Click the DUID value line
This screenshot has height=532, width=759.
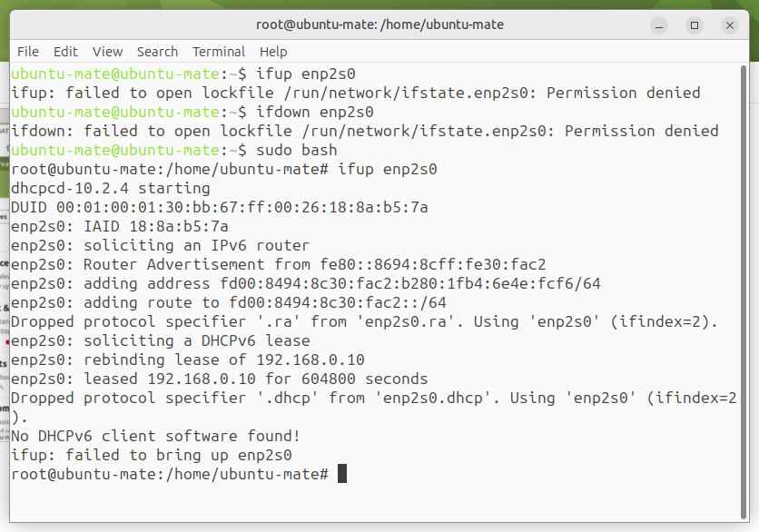tap(220, 207)
